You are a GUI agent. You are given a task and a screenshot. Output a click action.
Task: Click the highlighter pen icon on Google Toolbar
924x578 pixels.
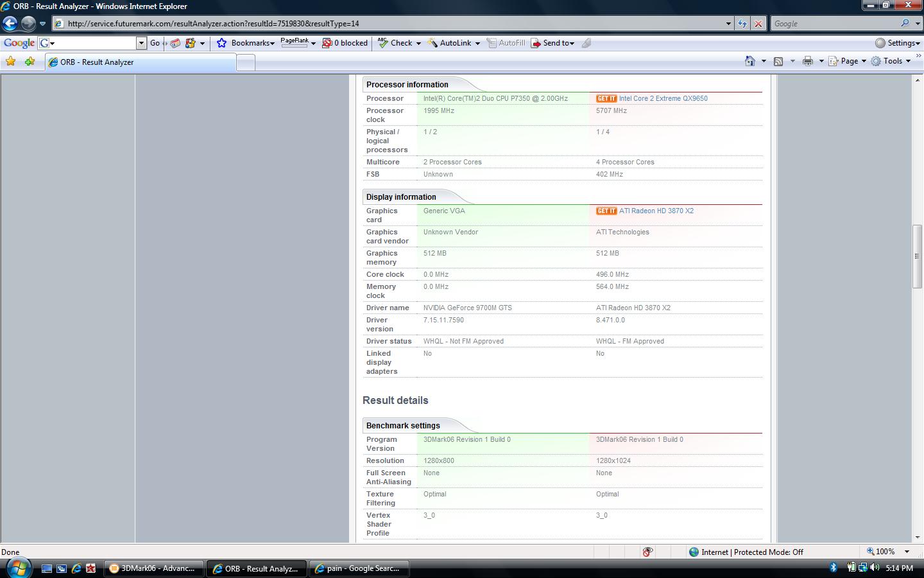[586, 43]
